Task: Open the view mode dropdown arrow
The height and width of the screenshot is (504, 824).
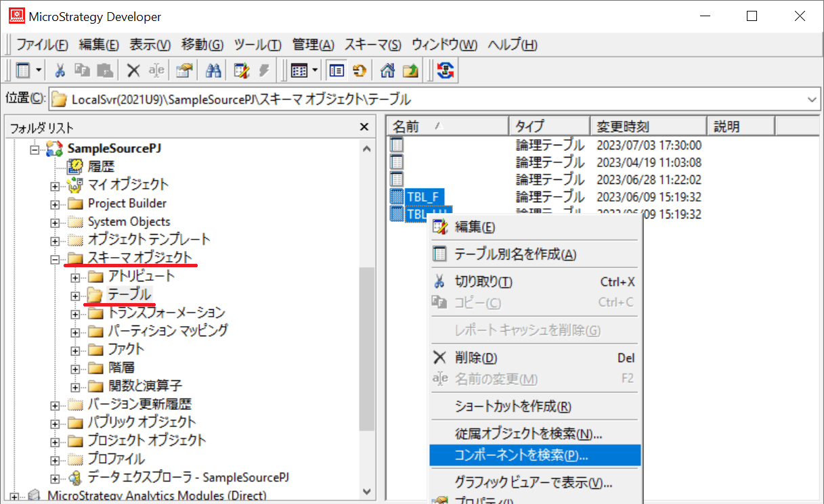Action: coord(316,70)
